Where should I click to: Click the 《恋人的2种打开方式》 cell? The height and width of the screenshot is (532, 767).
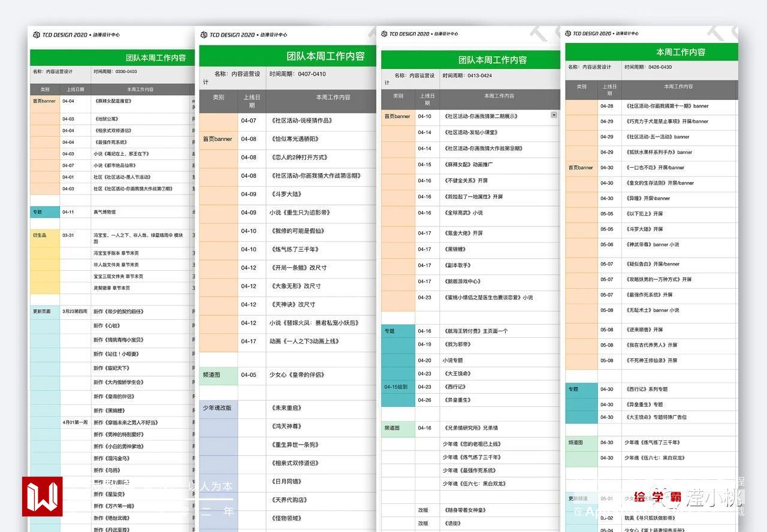[x=321, y=158]
